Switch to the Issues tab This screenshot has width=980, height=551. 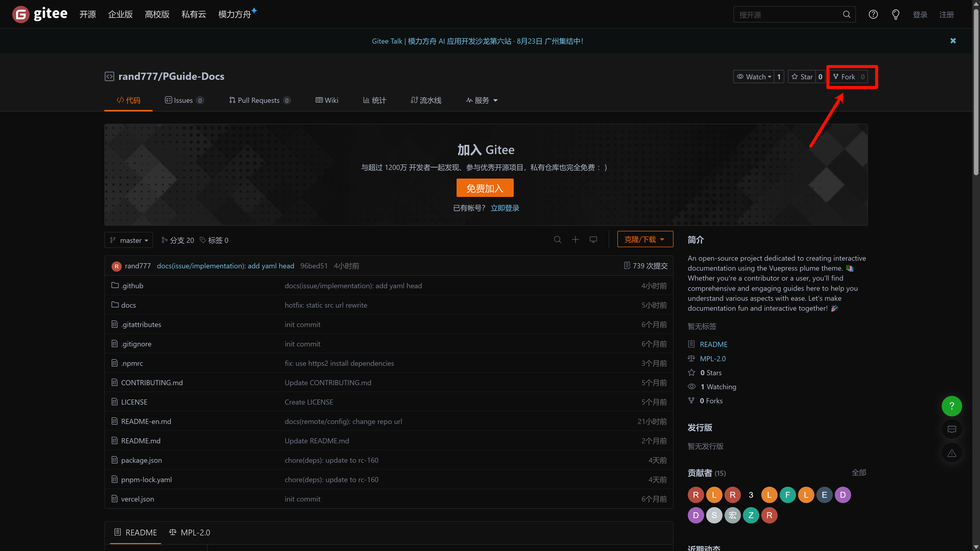click(184, 101)
